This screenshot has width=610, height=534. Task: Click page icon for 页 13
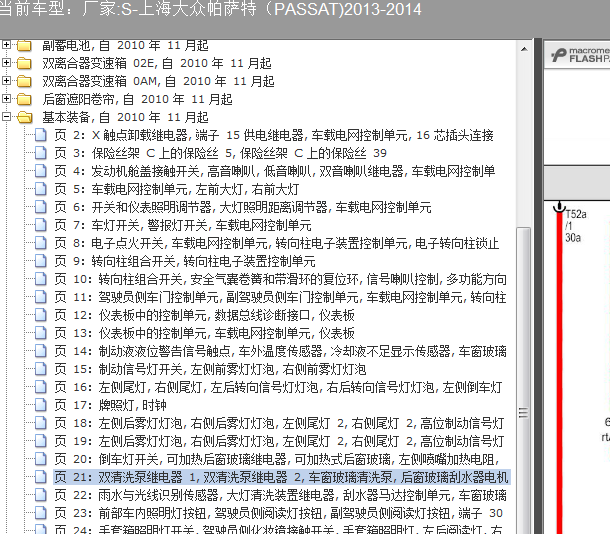tap(40, 333)
